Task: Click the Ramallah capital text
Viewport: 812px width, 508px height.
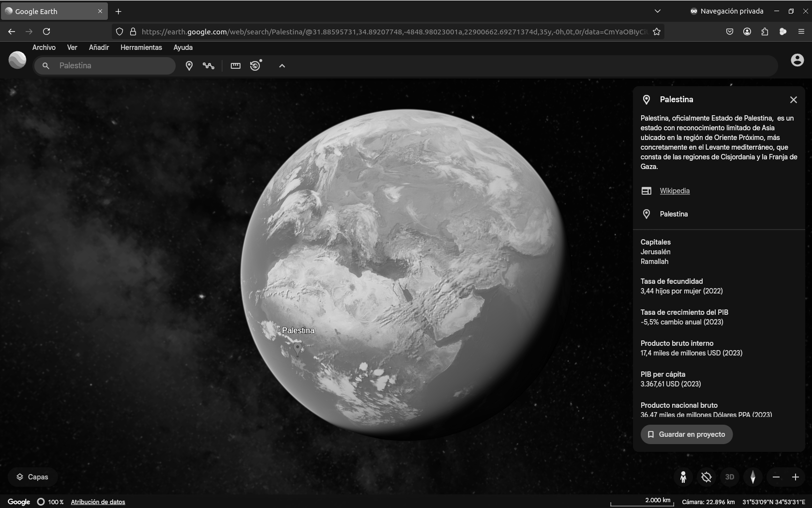Action: pyautogui.click(x=655, y=262)
